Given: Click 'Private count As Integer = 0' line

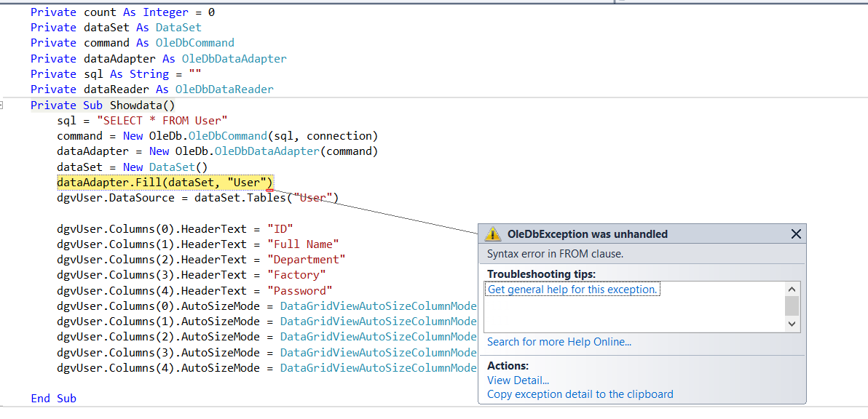Looking at the screenshot, I should point(122,12).
